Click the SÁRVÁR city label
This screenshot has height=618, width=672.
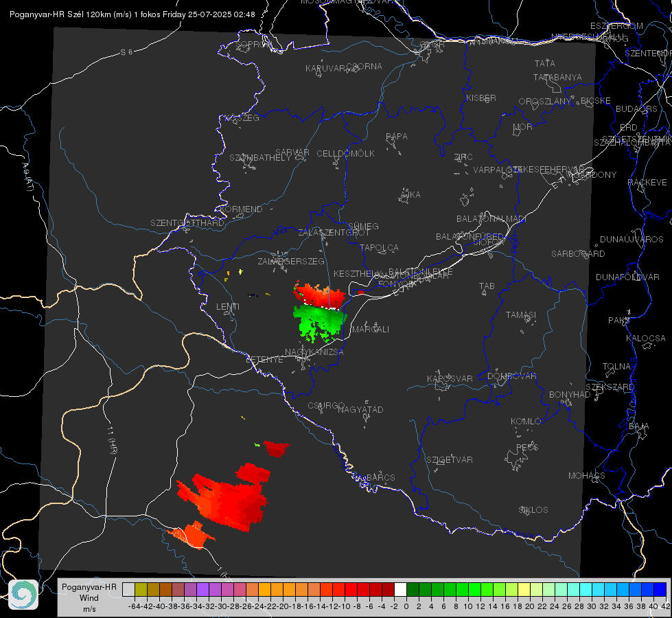pyautogui.click(x=292, y=152)
